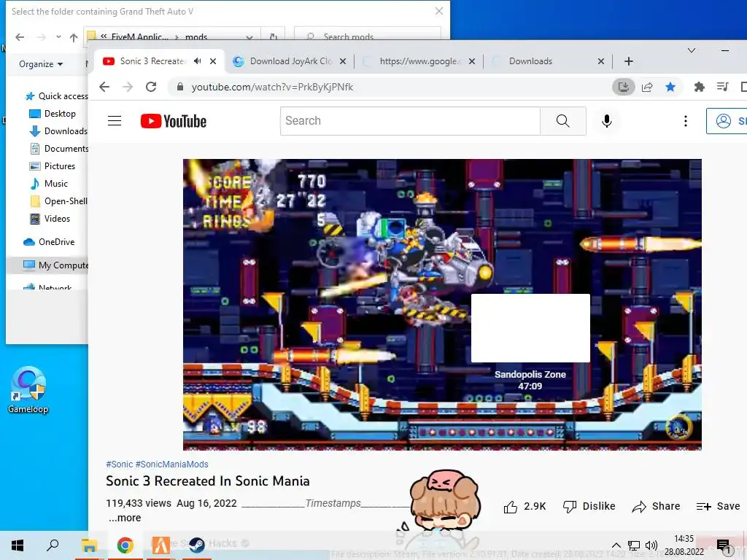The width and height of the screenshot is (747, 560).
Task: Open the install app icon in address bar
Action: tap(623, 87)
